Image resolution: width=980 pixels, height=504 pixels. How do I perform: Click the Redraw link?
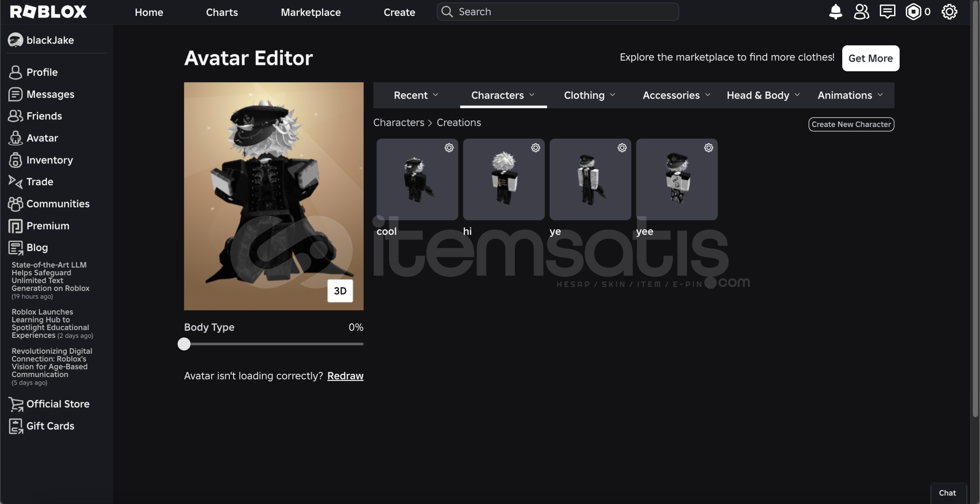coord(345,376)
